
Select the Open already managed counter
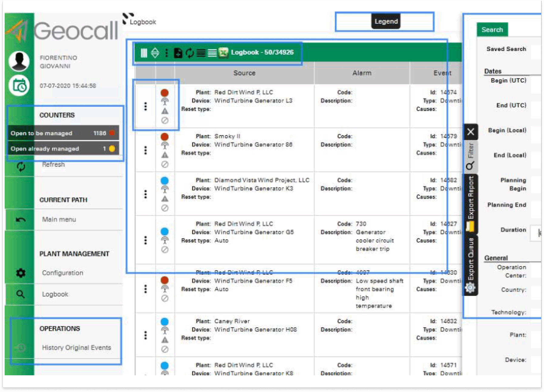(x=63, y=149)
